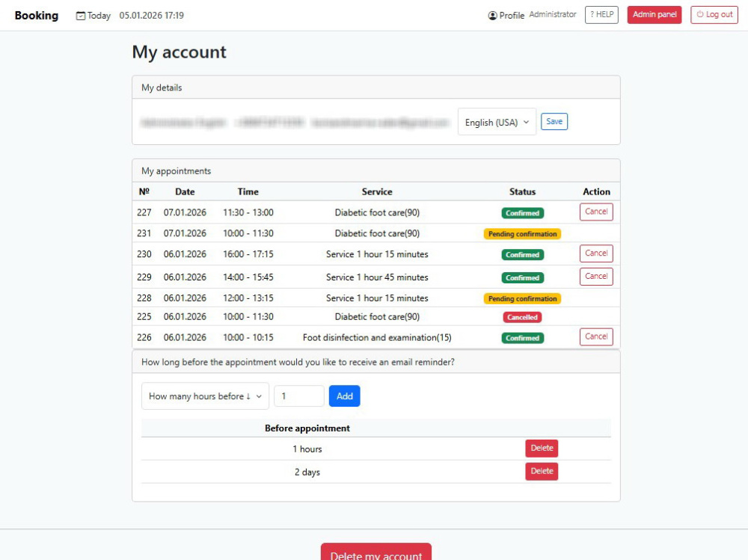
Task: Click the Booking brand logo
Action: (36, 15)
